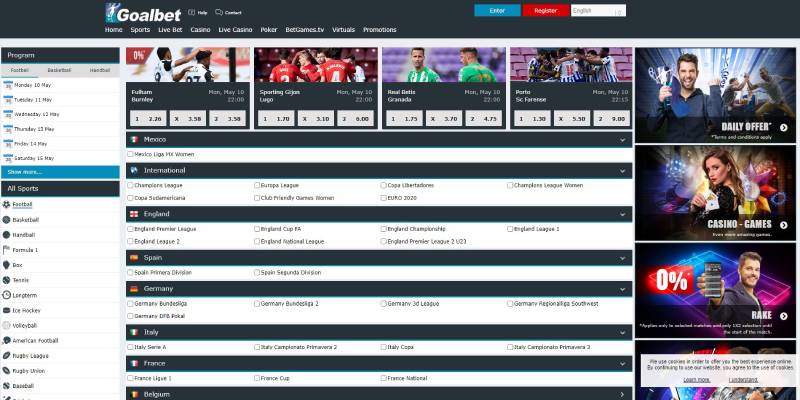Select draw odds 5.50 for Porto match
This screenshot has width=800, height=400.
click(572, 118)
